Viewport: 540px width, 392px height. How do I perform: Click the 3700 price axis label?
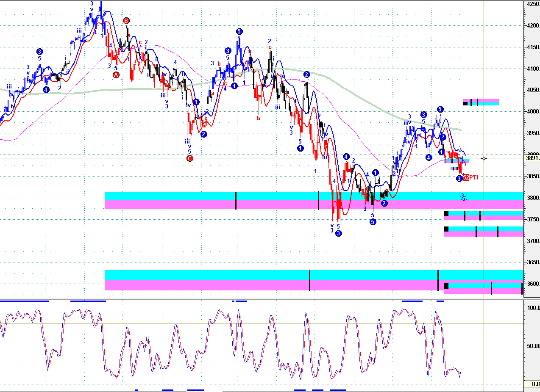pyautogui.click(x=533, y=241)
